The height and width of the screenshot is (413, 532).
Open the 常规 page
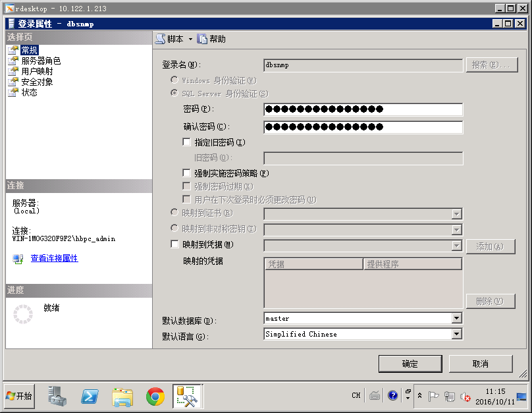click(x=29, y=50)
